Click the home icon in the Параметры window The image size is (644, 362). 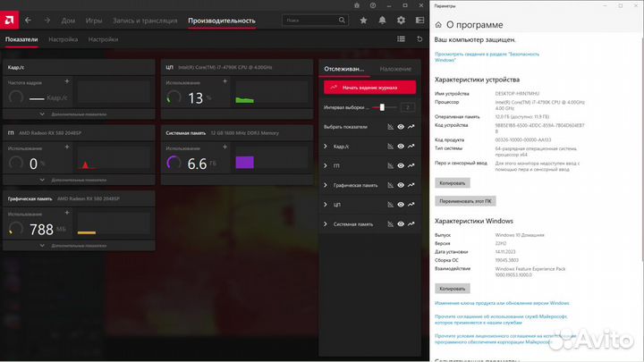pyautogui.click(x=438, y=25)
